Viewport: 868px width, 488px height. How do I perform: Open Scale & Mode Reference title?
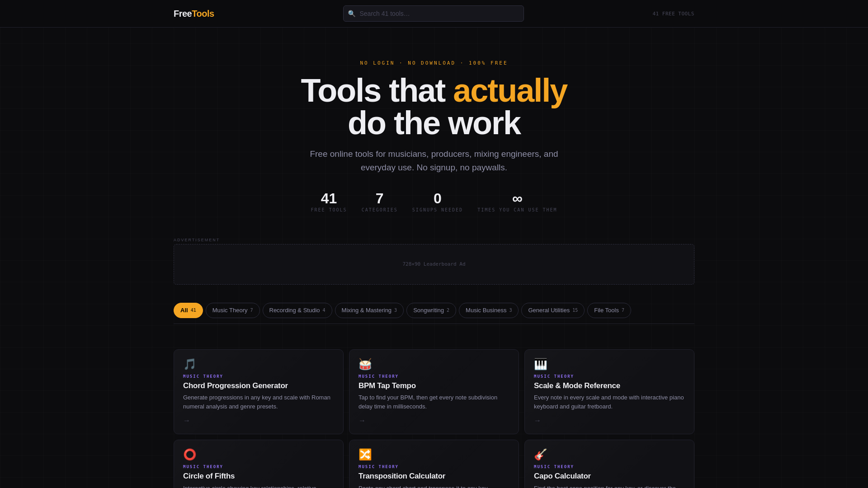(577, 386)
